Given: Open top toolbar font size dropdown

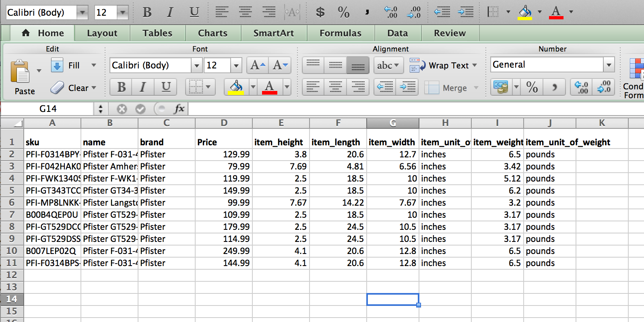Looking at the screenshot, I should click(122, 12).
